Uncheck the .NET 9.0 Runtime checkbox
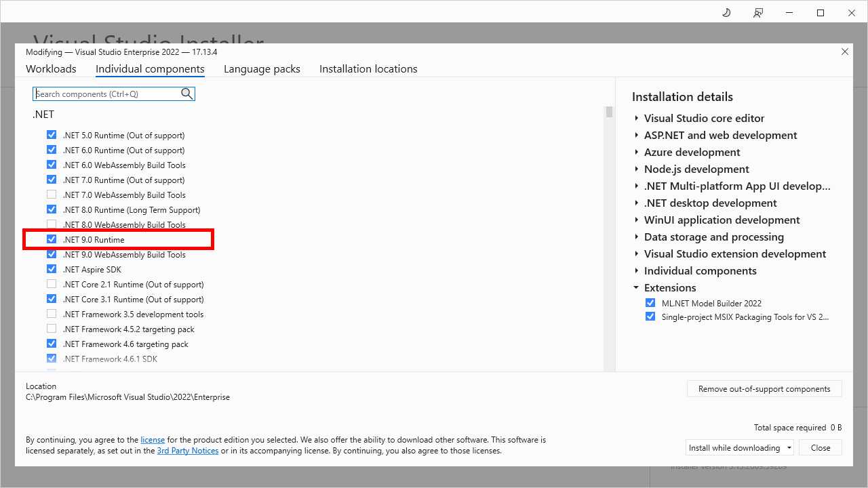The width and height of the screenshot is (868, 488). [52, 239]
